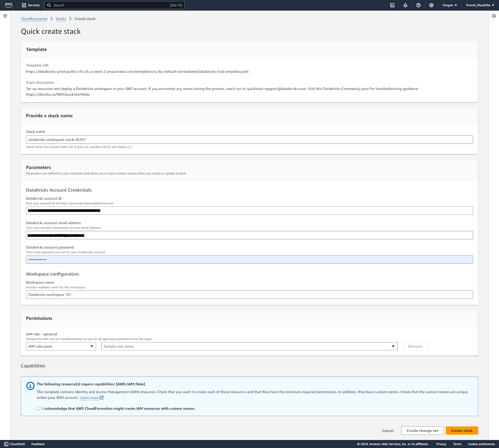The height and width of the screenshot is (448, 499).
Task: Click Create stack breadcrumb text
Action: (x=85, y=19)
